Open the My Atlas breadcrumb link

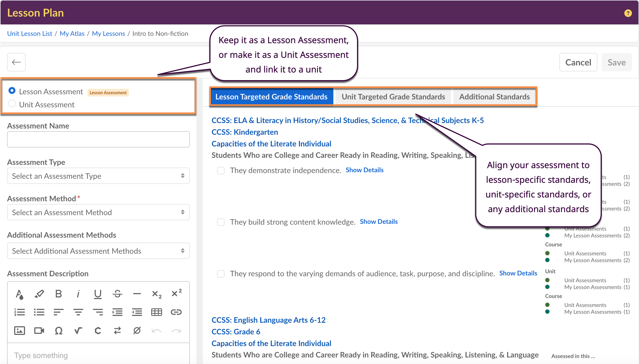(x=72, y=34)
